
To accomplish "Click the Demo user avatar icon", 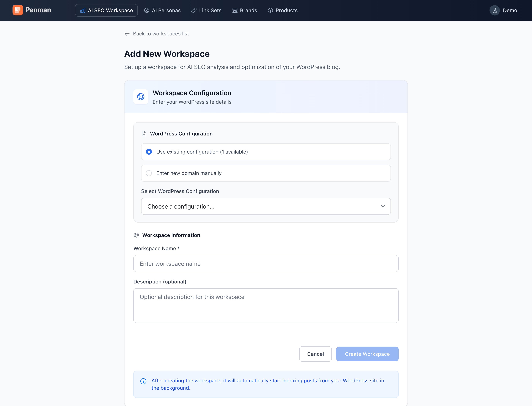I will (495, 10).
